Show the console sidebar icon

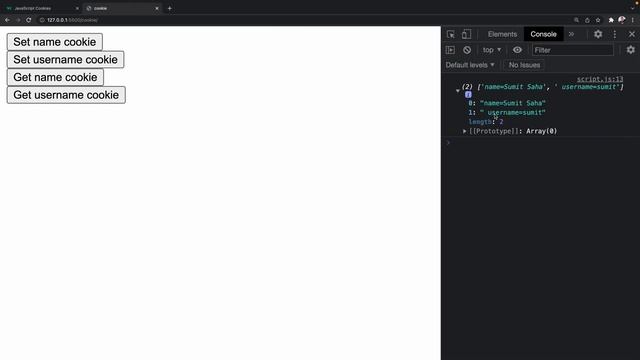coord(450,50)
